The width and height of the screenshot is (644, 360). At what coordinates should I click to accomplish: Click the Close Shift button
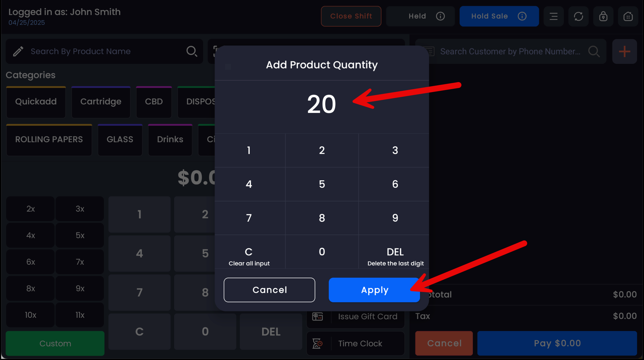(x=351, y=16)
